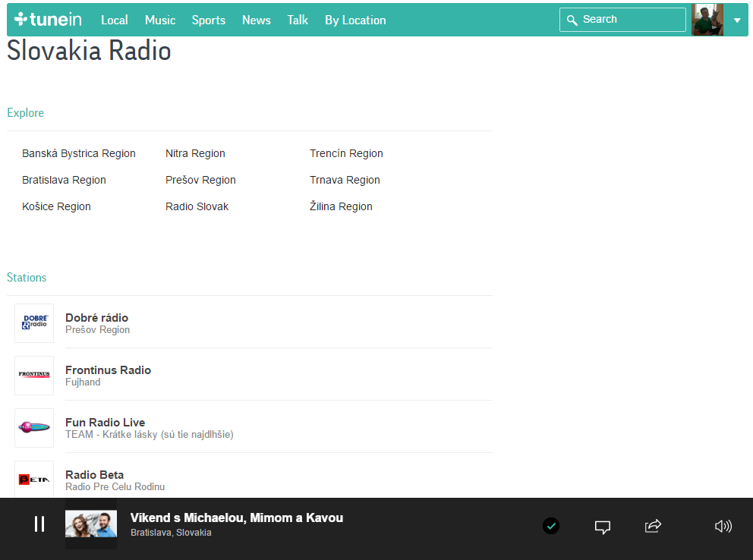Open the user profile avatar
Image resolution: width=753 pixels, height=560 pixels.
(x=707, y=20)
